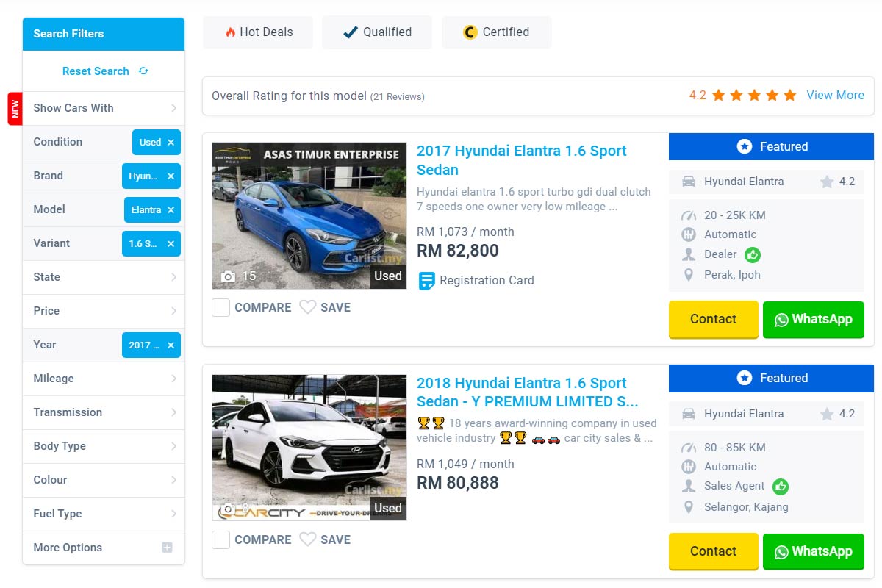Expand the Price filter

pos(104,311)
